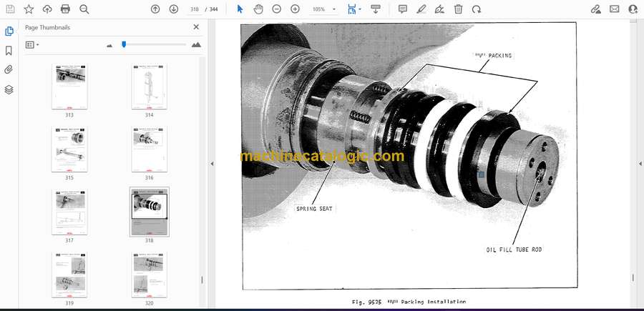This screenshot has height=311, width=644.
Task: Click the thumbnail size slider handle
Action: pyautogui.click(x=124, y=44)
